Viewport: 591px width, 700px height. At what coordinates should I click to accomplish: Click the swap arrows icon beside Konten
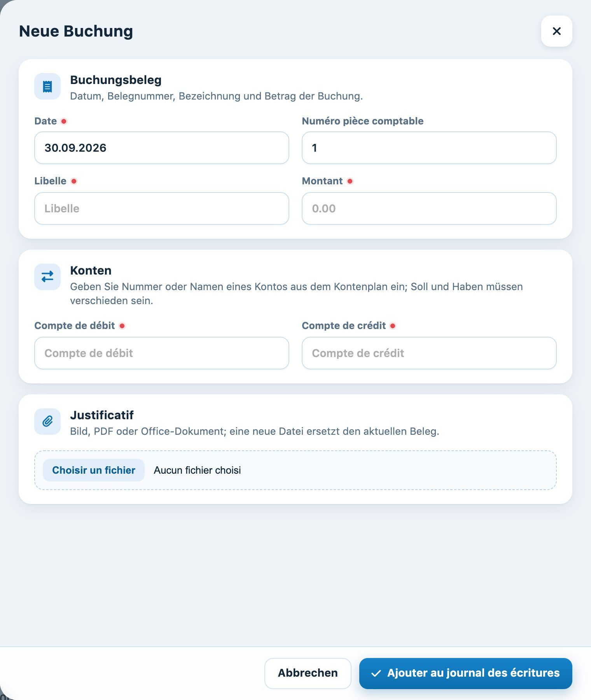47,277
